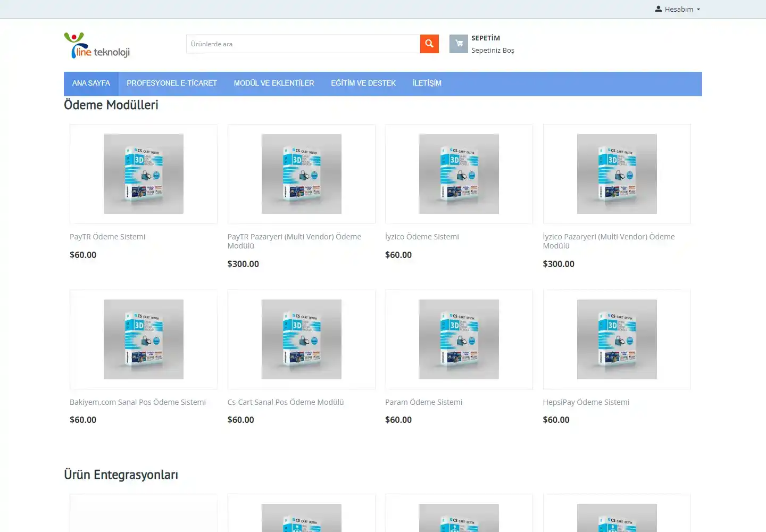
Task: Open Cs-Cart Sanal Pos Ödeme Modülü link
Action: click(x=286, y=402)
